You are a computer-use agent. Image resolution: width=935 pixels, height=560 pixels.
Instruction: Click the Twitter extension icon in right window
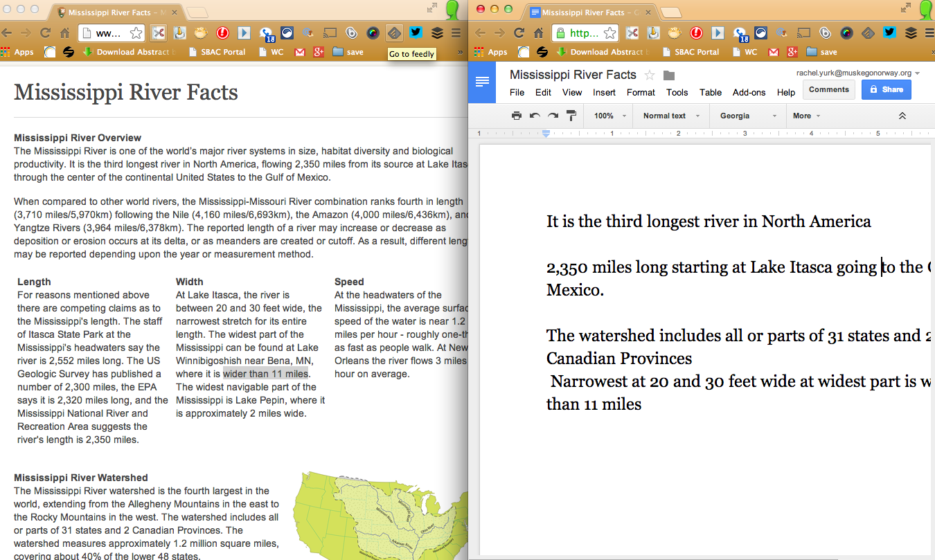coord(889,32)
